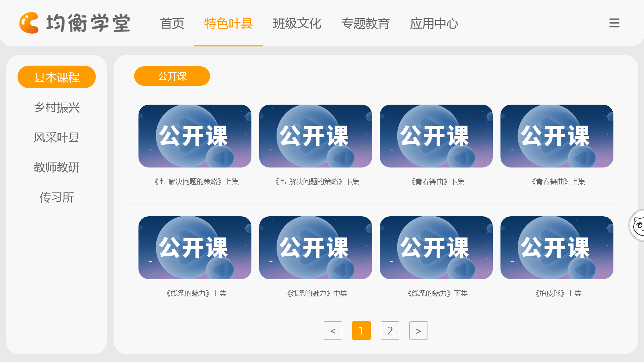This screenshot has height=362, width=644.
Task: Click the title text 《线条的魅力》中集
Action: (x=316, y=293)
